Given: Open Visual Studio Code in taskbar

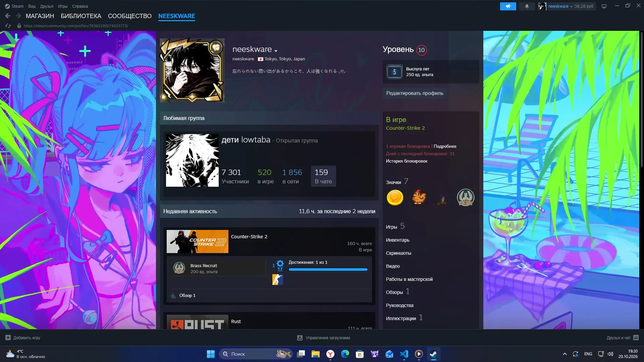Looking at the screenshot, I should (x=404, y=354).
